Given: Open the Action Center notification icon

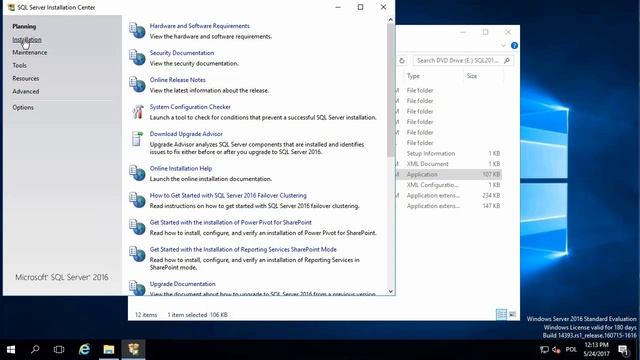Looking at the screenshot, I should (x=623, y=350).
